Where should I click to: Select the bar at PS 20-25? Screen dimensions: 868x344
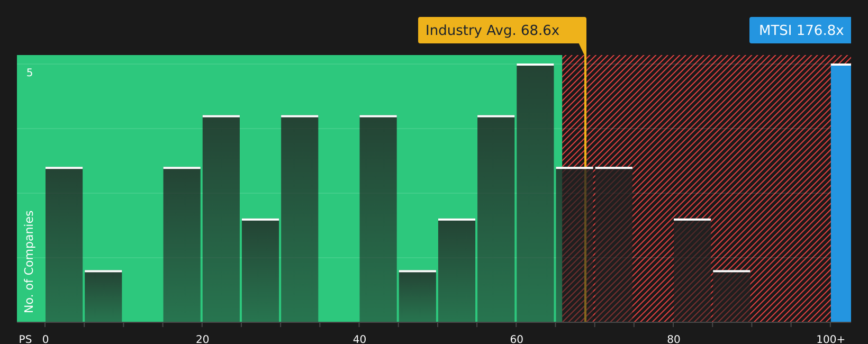pyautogui.click(x=221, y=219)
